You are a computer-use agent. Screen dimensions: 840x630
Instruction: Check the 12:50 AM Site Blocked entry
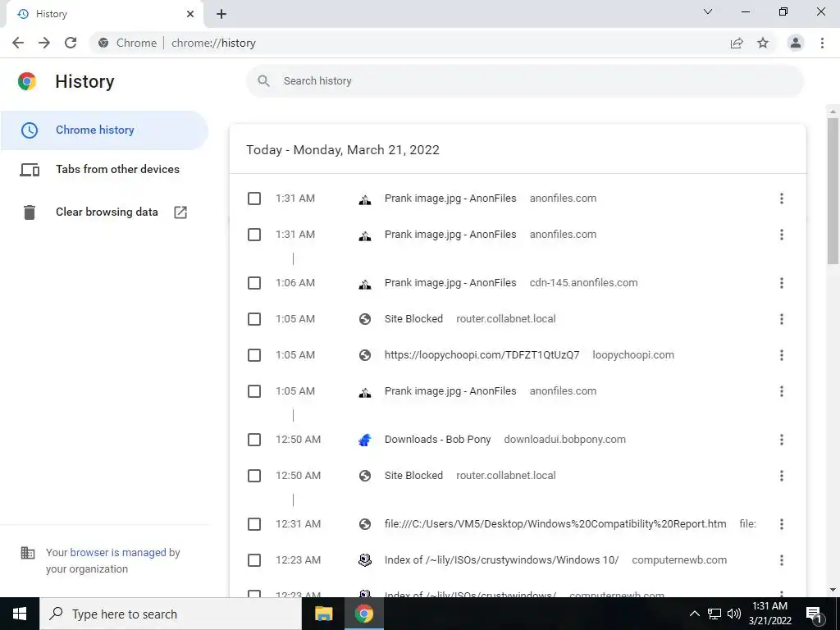click(x=254, y=476)
